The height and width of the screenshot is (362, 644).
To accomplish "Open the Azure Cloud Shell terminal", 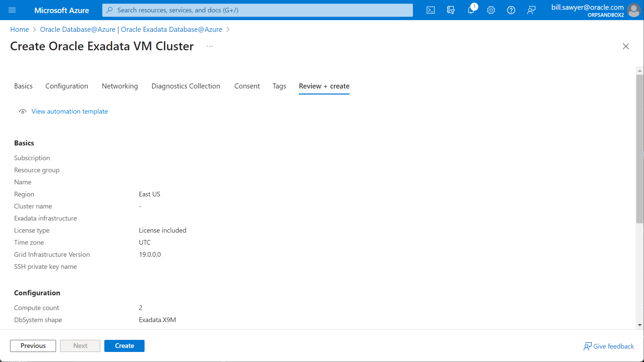I will click(430, 10).
